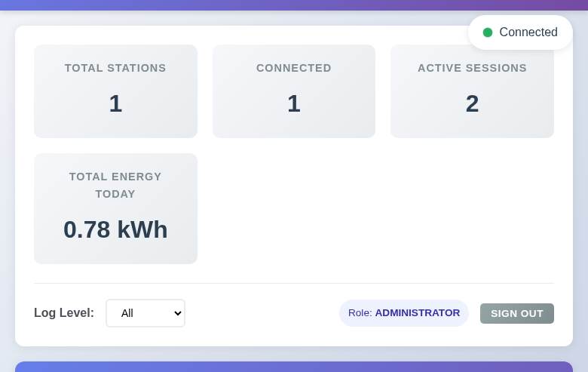Screen dimensions: 588x372
Task: Click the SIGN OUT button
Action: tap(517, 313)
